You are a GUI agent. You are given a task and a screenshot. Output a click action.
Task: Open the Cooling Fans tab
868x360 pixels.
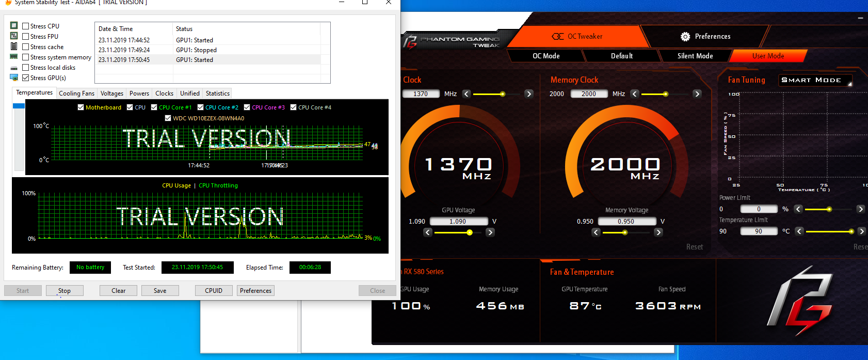tap(76, 93)
